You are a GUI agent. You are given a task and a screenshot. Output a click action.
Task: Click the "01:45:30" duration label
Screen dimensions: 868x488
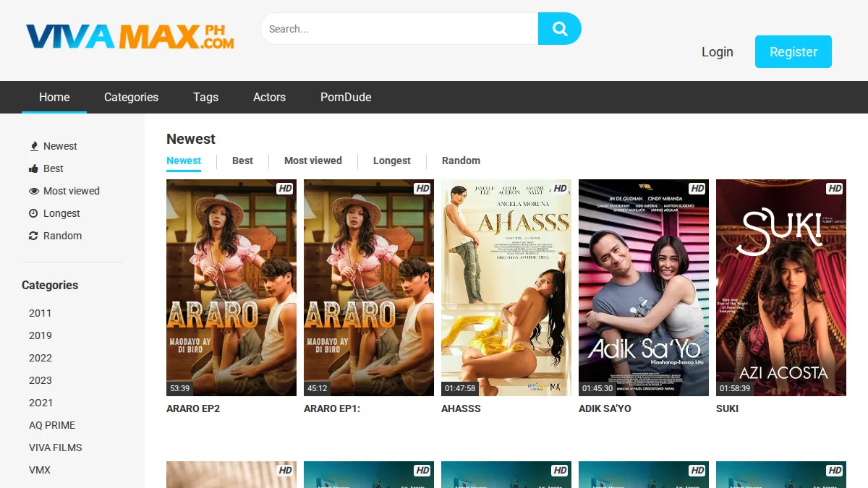597,388
